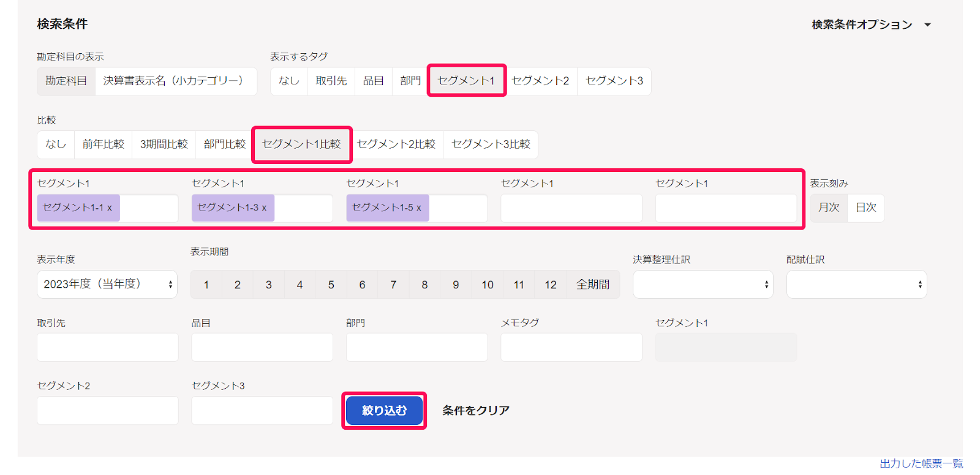Select 勘定科目 display option

tap(66, 81)
